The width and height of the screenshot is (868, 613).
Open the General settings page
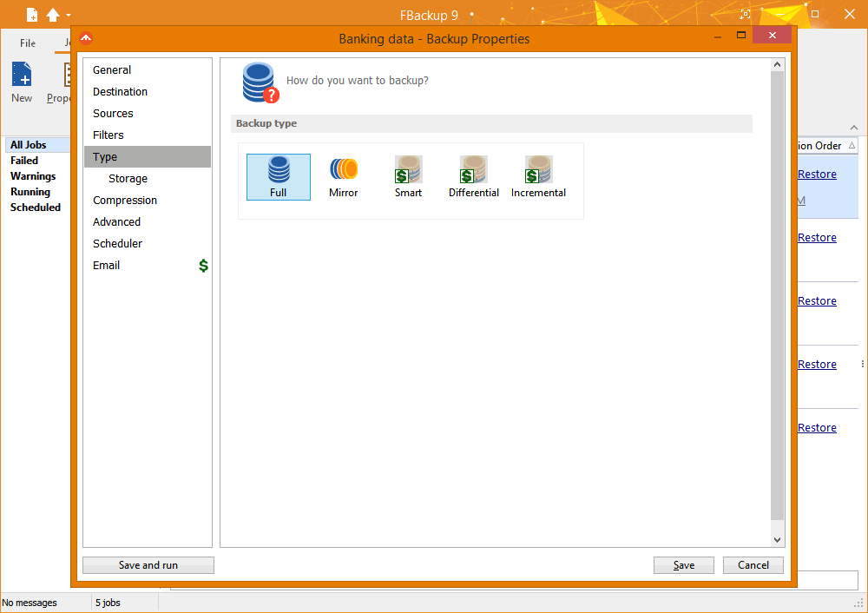(148, 69)
